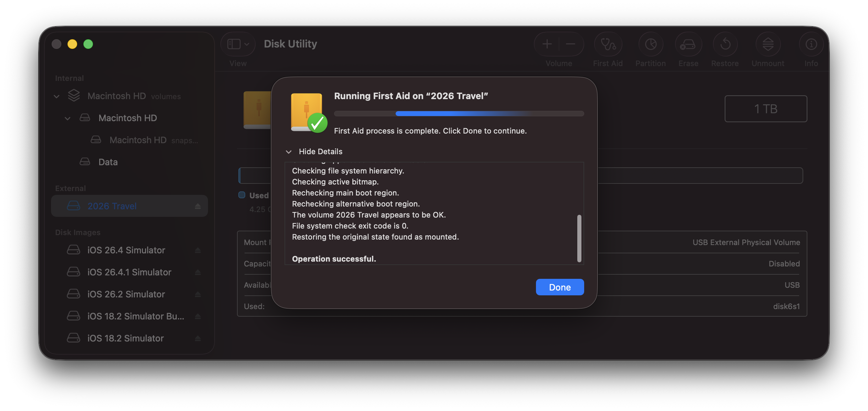Viewport: 868px width, 411px height.
Task: Click the 'USB' connection value
Action: pos(792,285)
